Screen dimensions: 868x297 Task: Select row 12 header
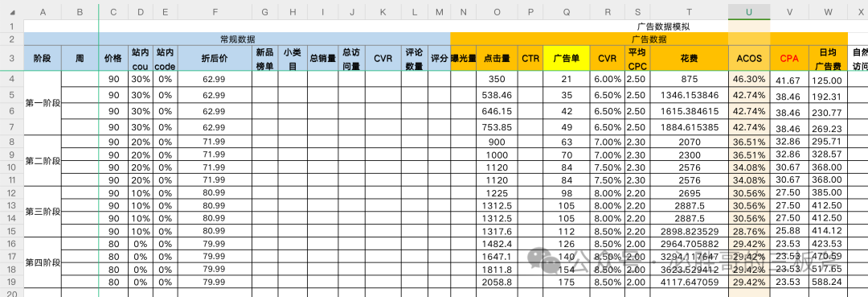click(x=11, y=193)
